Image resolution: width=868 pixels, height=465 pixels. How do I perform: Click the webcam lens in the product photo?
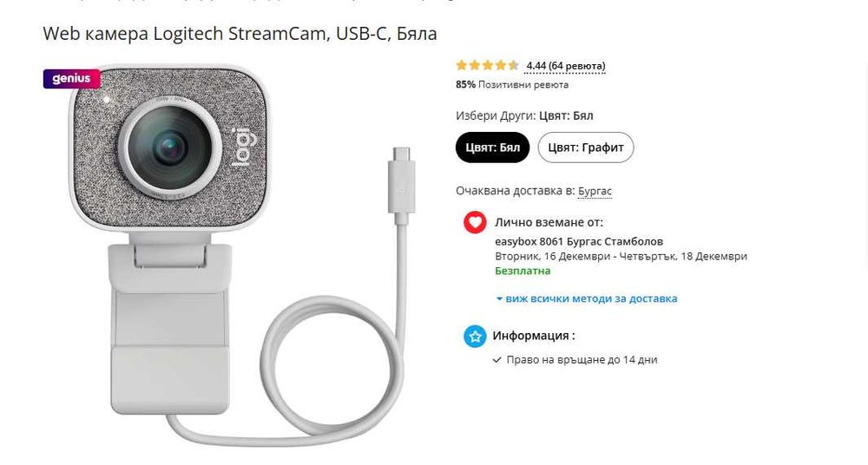[x=169, y=147]
